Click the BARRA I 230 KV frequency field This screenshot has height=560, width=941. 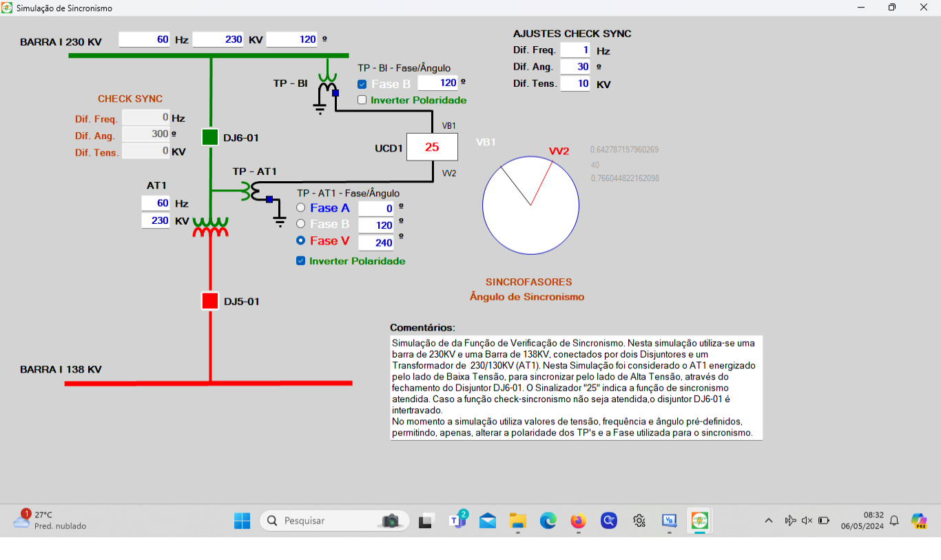[144, 39]
